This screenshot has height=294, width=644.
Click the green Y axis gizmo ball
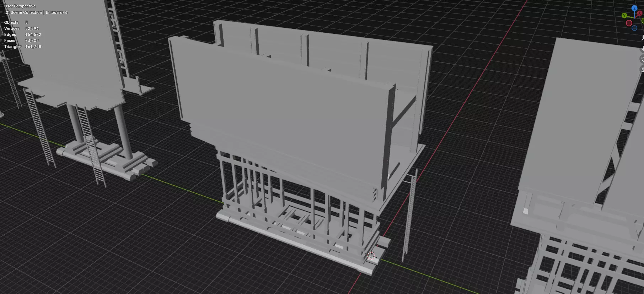click(x=624, y=15)
